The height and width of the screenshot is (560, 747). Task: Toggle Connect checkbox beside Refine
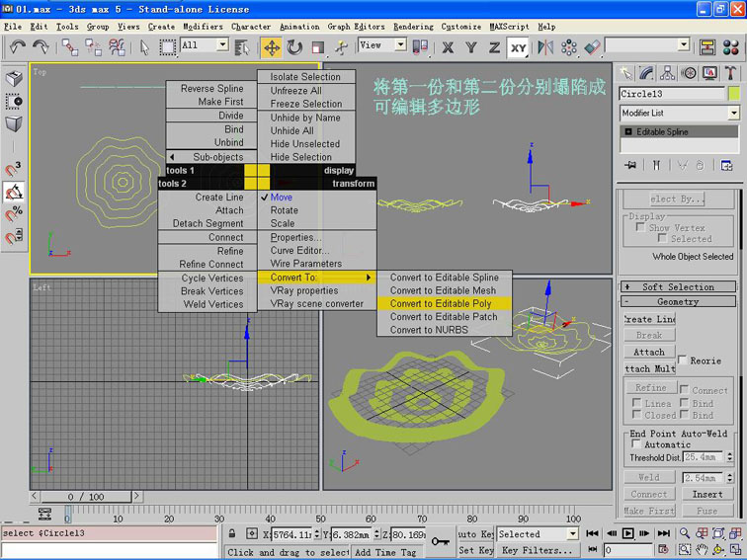click(684, 389)
